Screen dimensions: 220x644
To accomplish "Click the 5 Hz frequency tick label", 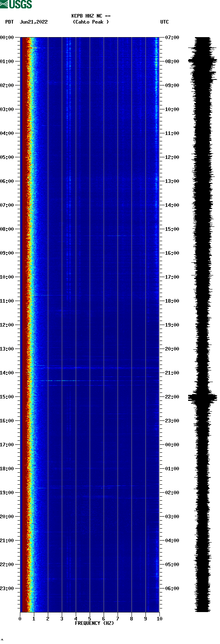I will point(90,619).
